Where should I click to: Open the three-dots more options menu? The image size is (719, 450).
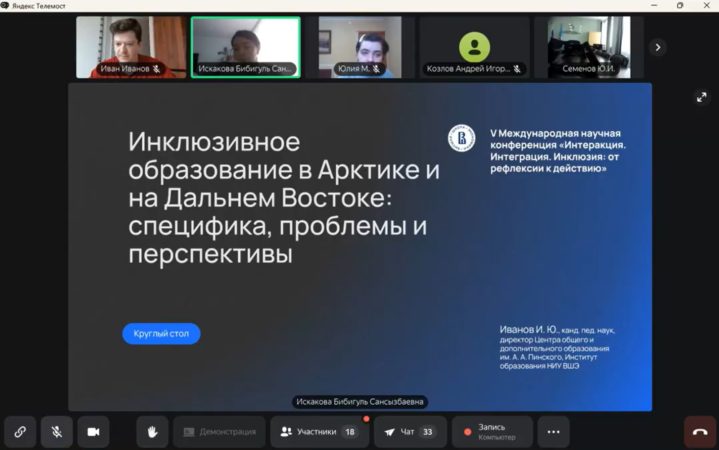click(553, 432)
